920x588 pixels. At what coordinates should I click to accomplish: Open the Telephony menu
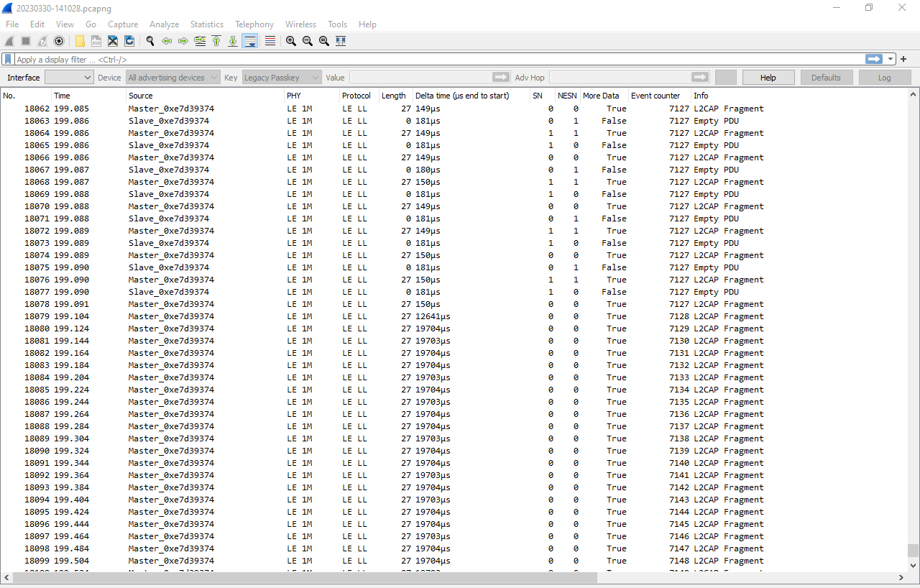tap(254, 24)
